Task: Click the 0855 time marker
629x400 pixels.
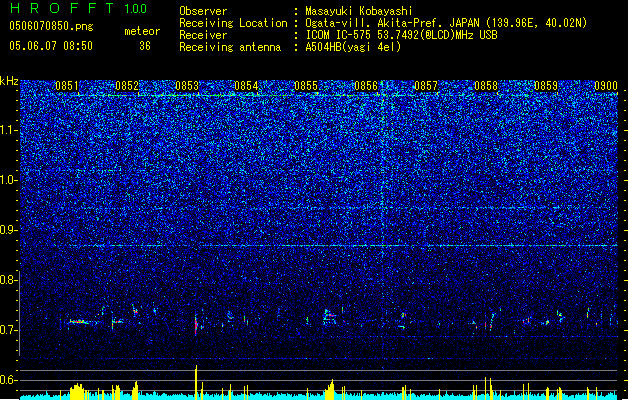Action: coord(306,86)
